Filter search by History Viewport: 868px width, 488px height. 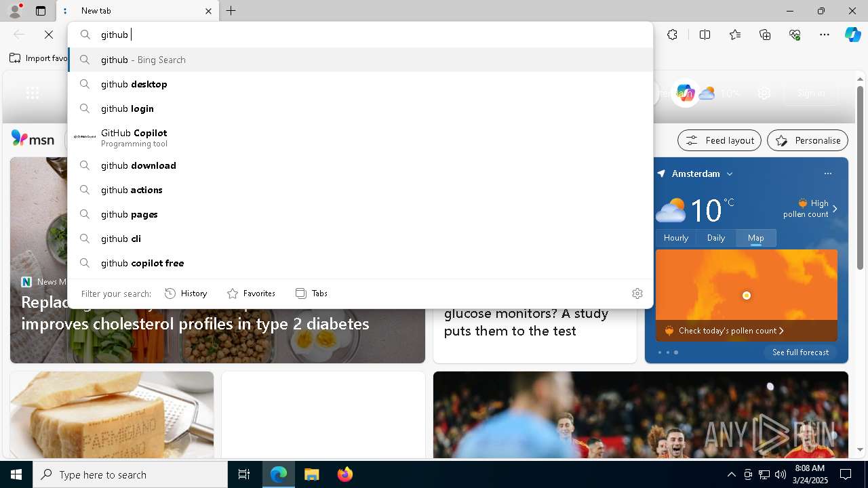pos(186,293)
